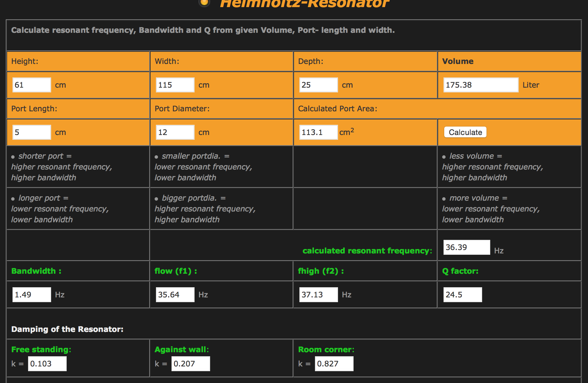
Task: Edit the Port Length value
Action: [x=31, y=132]
